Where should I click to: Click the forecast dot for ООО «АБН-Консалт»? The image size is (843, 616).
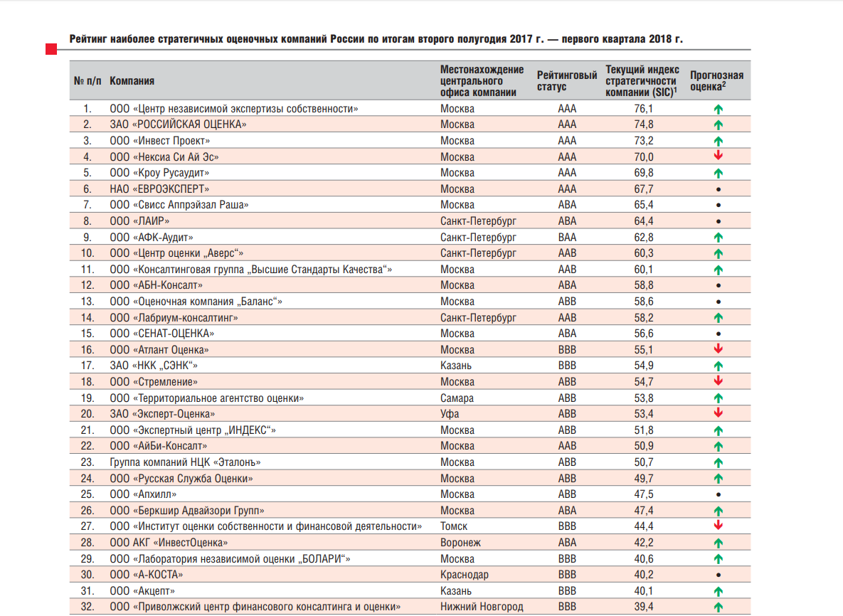(719, 285)
